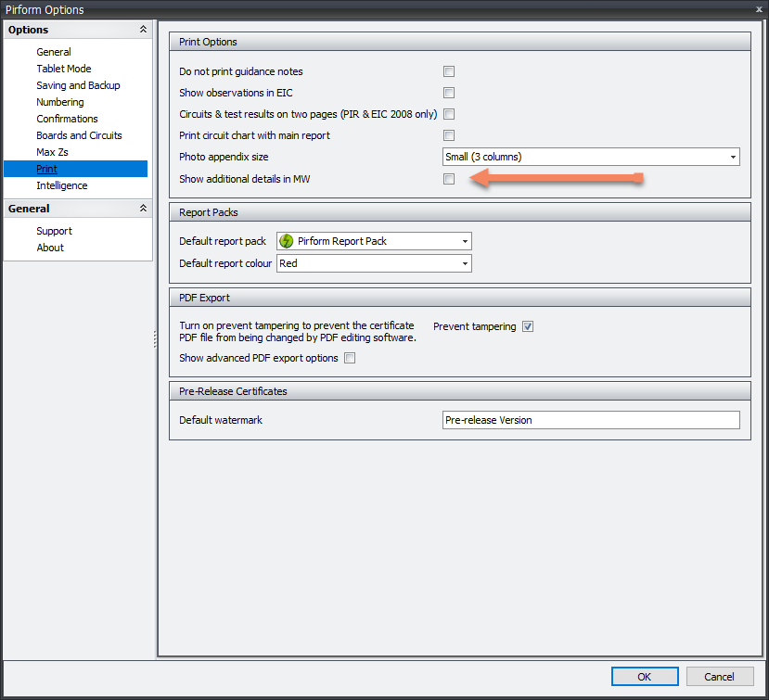This screenshot has height=700, width=769.
Task: Expand the Default report colour dropdown
Action: (374, 263)
